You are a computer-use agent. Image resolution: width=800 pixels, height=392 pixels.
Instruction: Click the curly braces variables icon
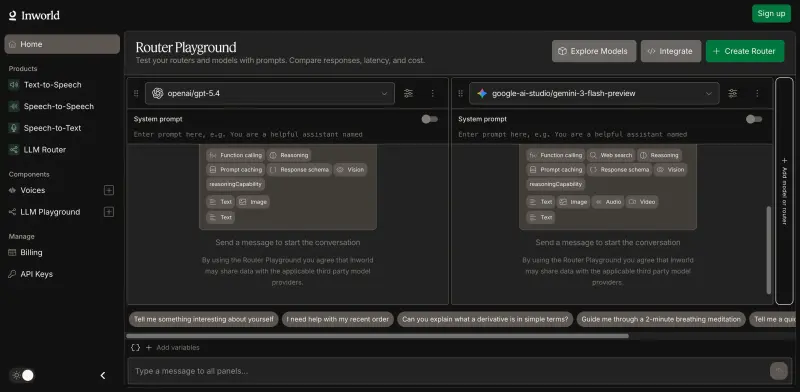point(135,348)
